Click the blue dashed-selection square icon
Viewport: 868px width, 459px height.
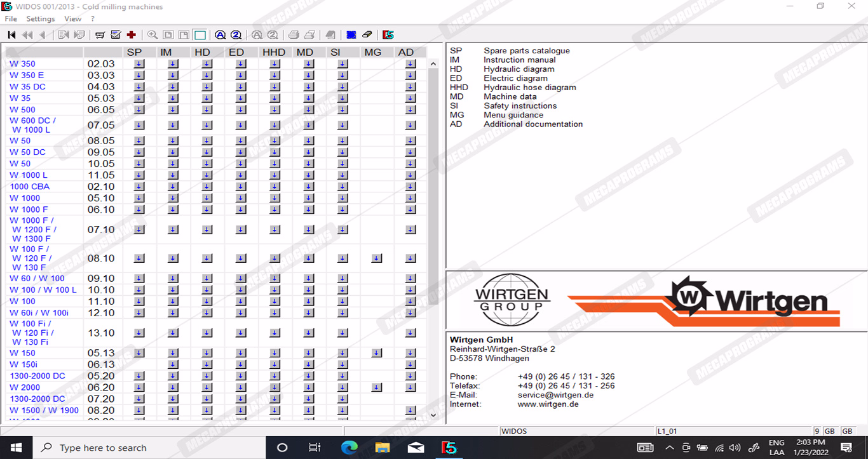351,35
